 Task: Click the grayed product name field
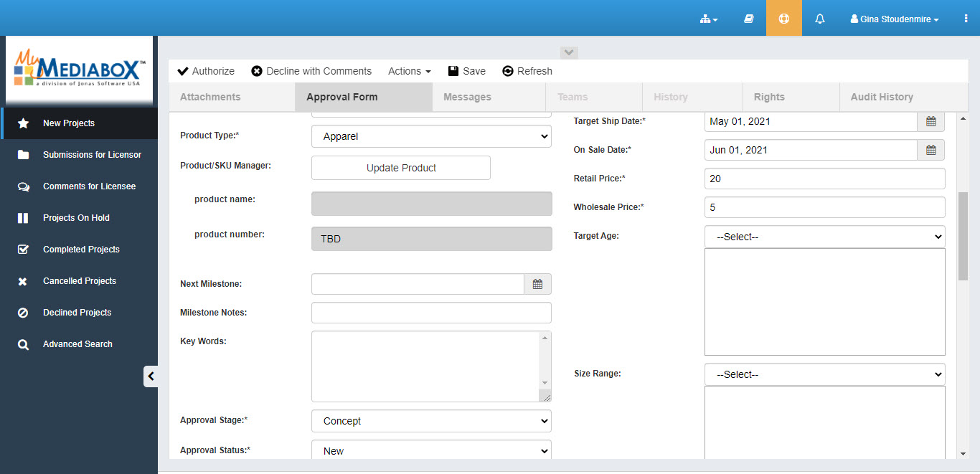[431, 204]
